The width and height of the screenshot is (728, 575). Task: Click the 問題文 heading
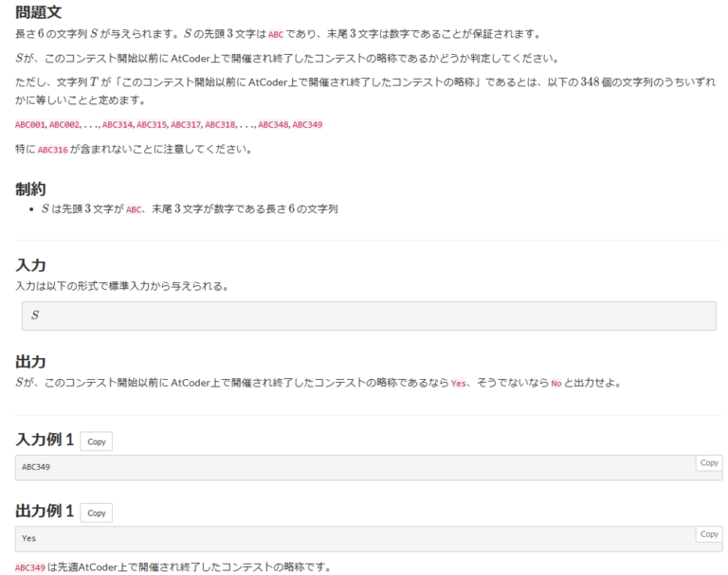pyautogui.click(x=38, y=12)
